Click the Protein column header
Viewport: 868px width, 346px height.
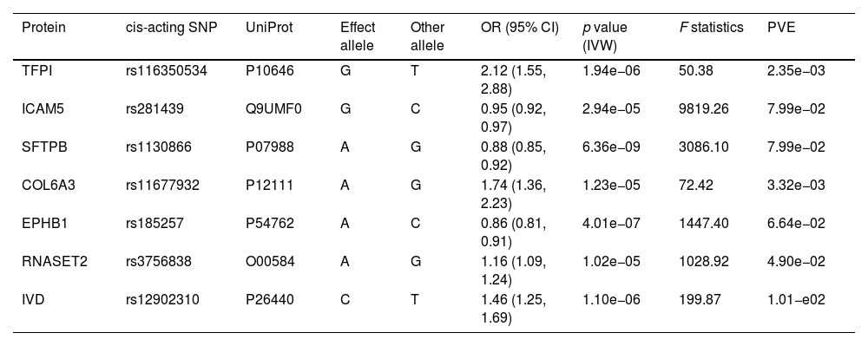tap(43, 28)
